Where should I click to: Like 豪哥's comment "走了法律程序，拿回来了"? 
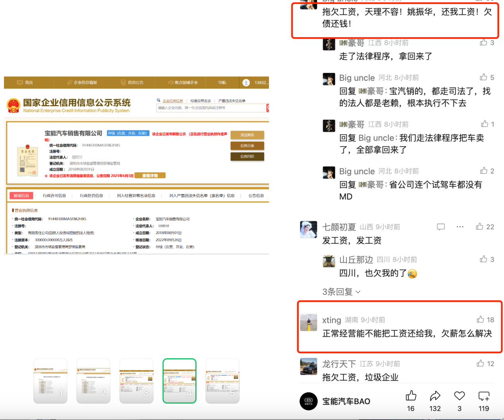(483, 42)
